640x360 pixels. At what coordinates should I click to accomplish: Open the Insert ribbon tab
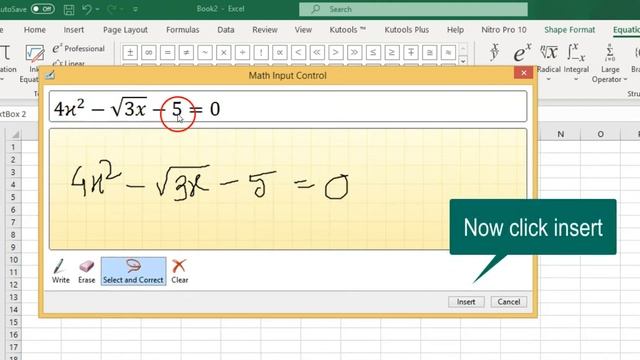point(73,30)
